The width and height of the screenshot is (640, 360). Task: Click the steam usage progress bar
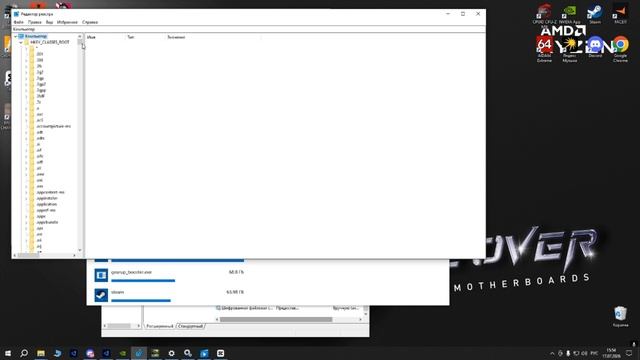coord(141,301)
